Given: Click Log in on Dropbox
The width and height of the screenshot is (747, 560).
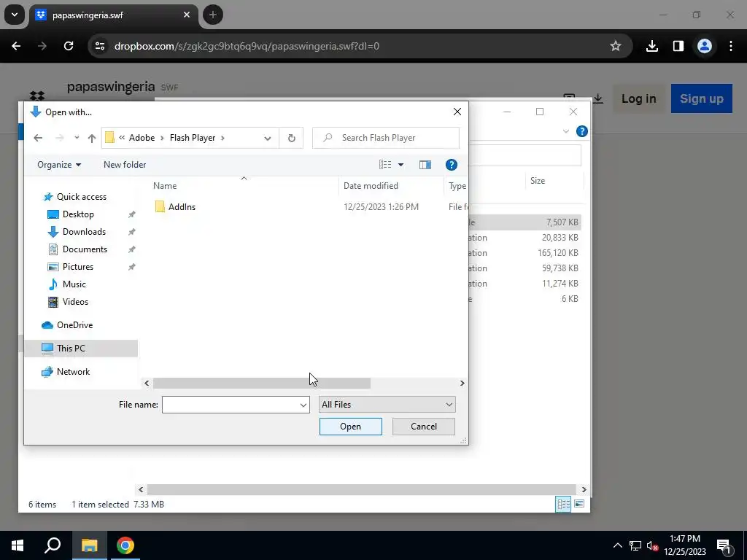Looking at the screenshot, I should click(x=638, y=98).
